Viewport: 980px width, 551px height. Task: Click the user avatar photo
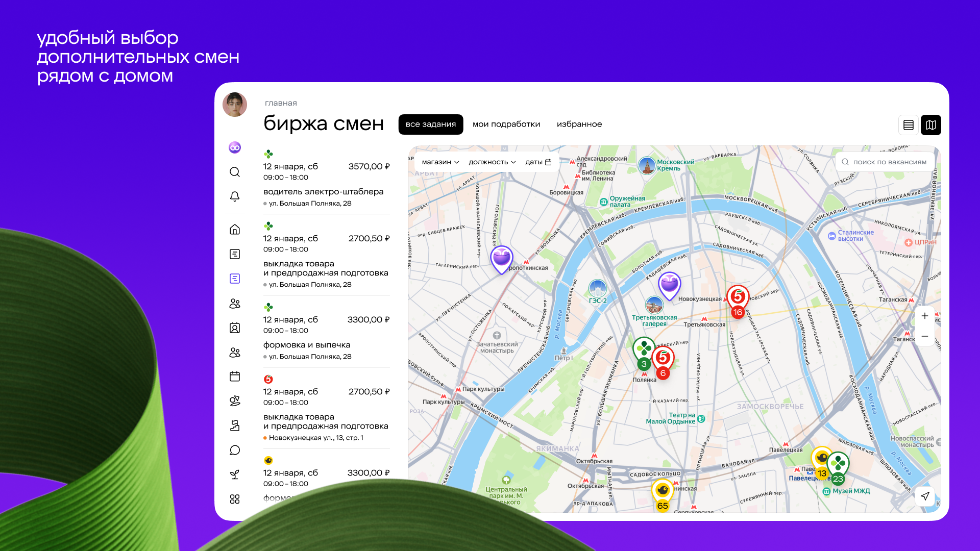[235, 105]
